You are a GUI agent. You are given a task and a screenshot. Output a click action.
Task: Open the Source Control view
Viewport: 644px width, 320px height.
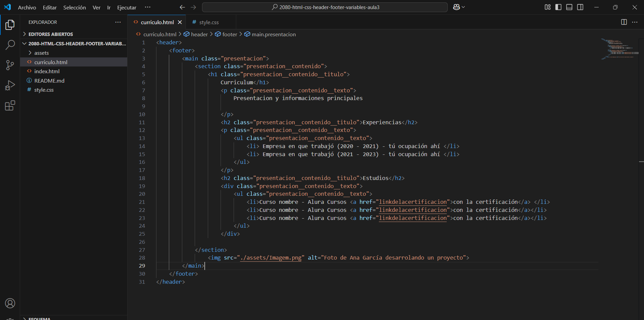click(10, 65)
